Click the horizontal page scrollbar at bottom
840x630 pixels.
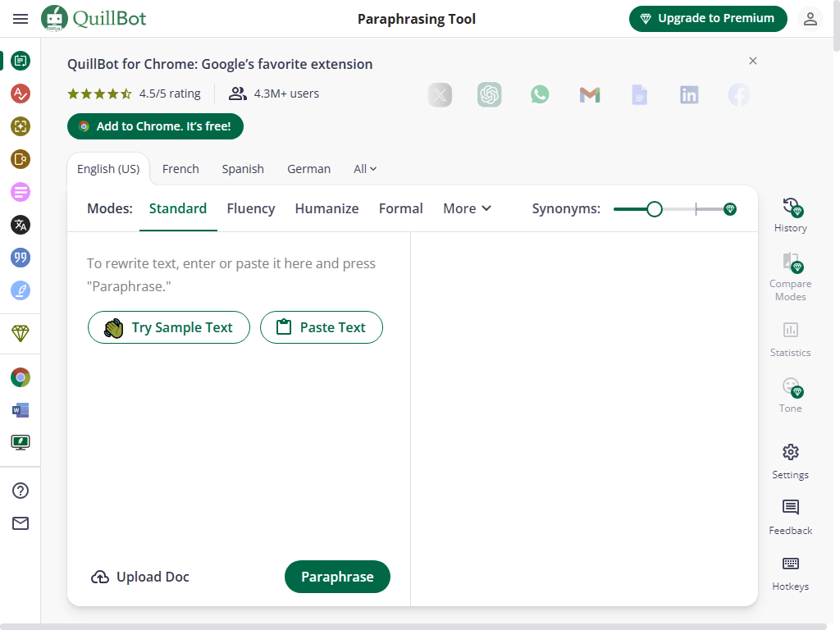[x=413, y=626]
